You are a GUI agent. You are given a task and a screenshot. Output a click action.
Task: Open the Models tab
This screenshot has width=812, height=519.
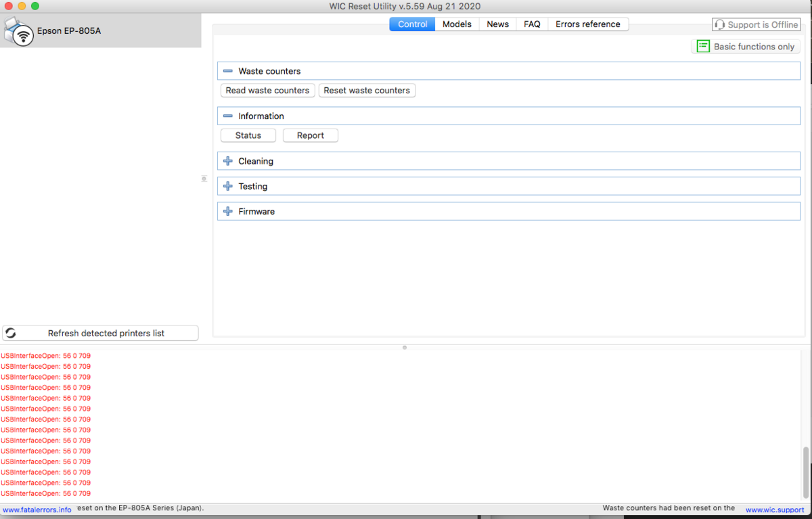457,24
